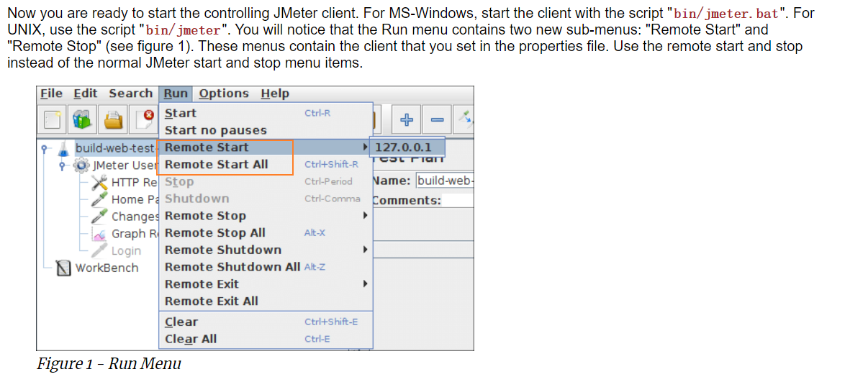The height and width of the screenshot is (382, 868).
Task: Select 127.0.0.1 in Remote Start submenu
Action: [407, 147]
